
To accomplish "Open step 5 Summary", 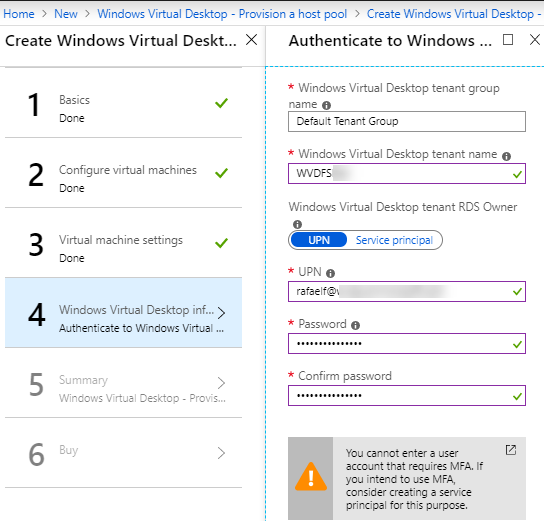I will (124, 383).
